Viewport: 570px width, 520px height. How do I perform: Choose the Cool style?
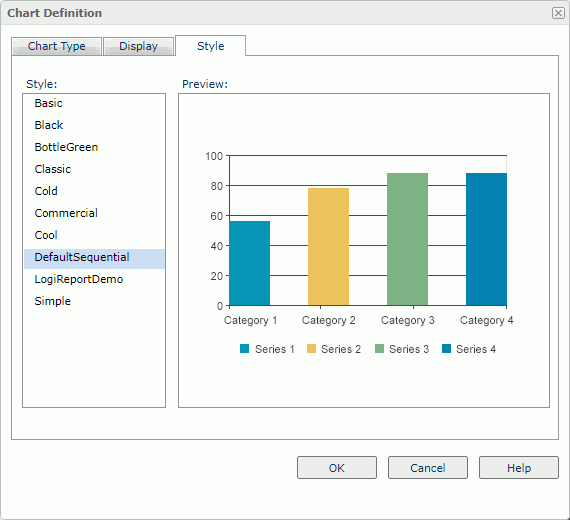coord(94,235)
